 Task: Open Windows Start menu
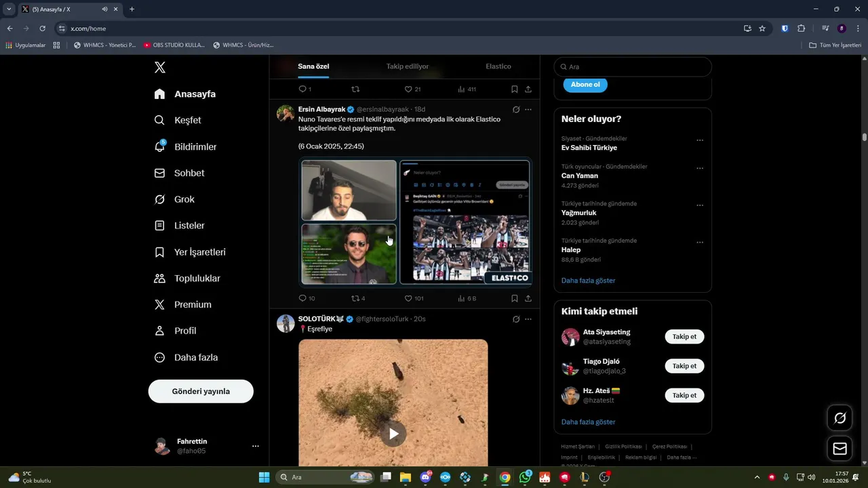point(264,477)
